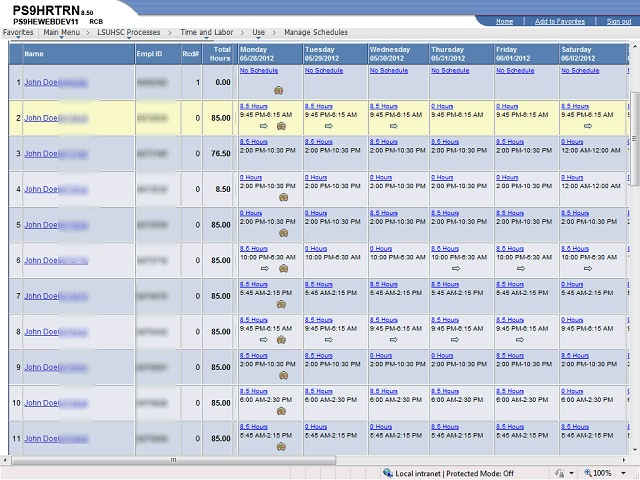This screenshot has height=480, width=640.
Task: Click the person icon in row 4 Monday cell
Action: coord(283,197)
